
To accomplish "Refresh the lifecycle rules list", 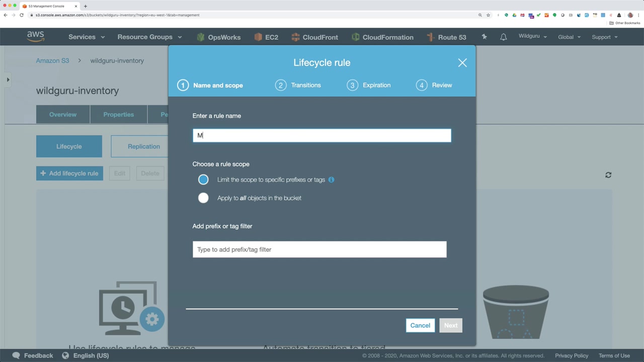I will pos(608,175).
